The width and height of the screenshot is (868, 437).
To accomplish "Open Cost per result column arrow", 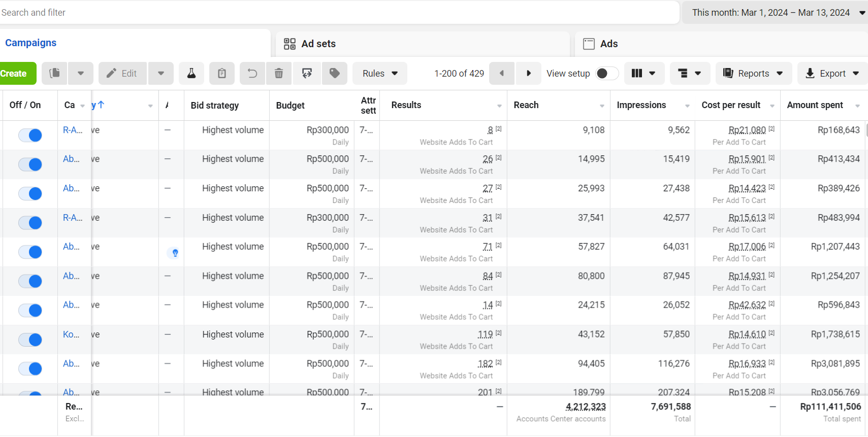I will 772,106.
